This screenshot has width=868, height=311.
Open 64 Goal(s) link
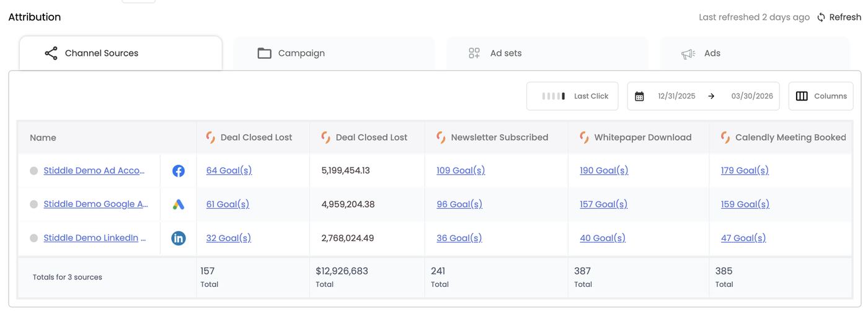[229, 170]
